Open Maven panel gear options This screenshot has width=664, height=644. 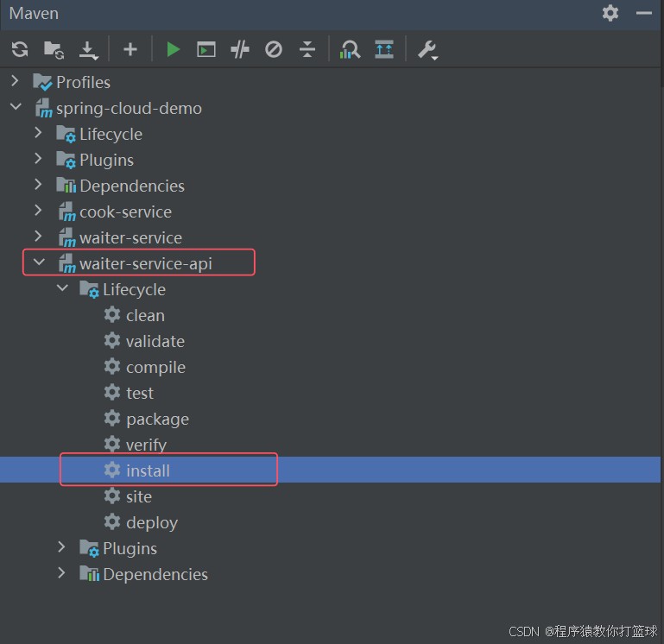click(610, 13)
